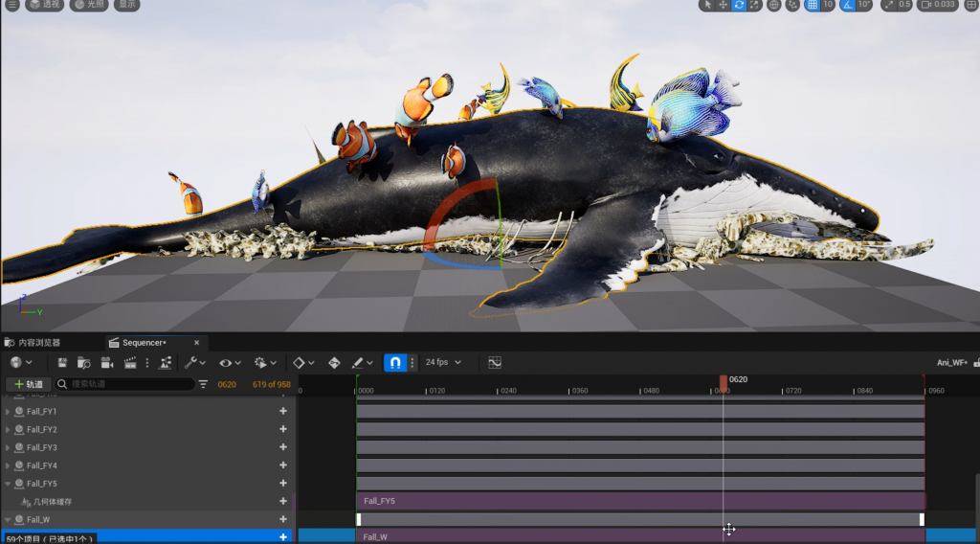
Task: Toggle auto-key in Sequencer toolbar
Action: pos(334,363)
